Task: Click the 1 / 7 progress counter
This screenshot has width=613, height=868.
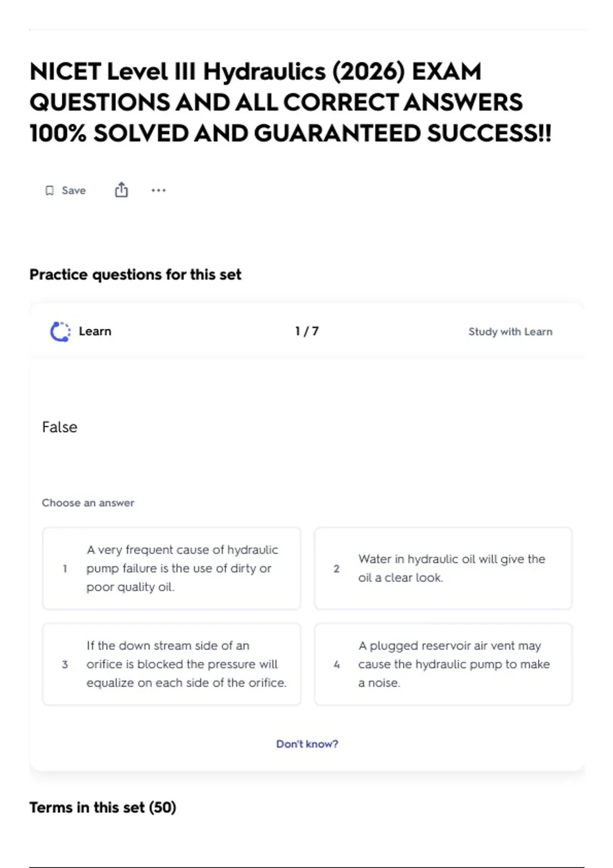Action: click(x=307, y=331)
